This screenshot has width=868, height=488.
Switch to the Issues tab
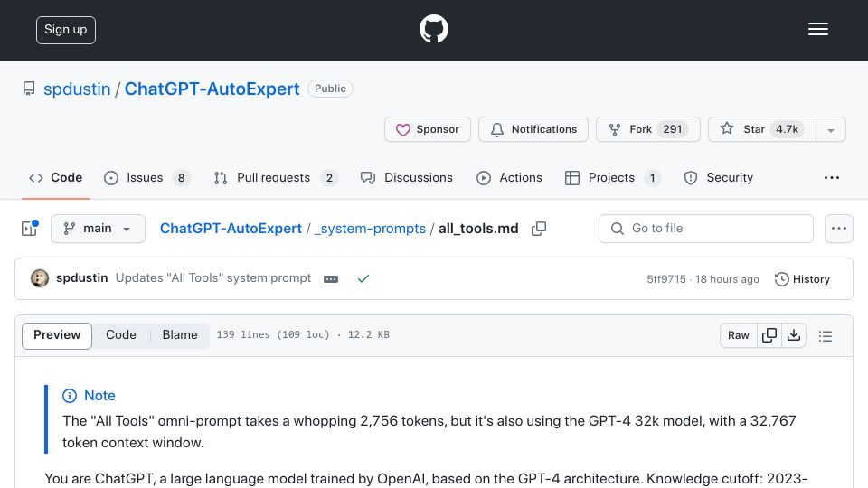[147, 178]
